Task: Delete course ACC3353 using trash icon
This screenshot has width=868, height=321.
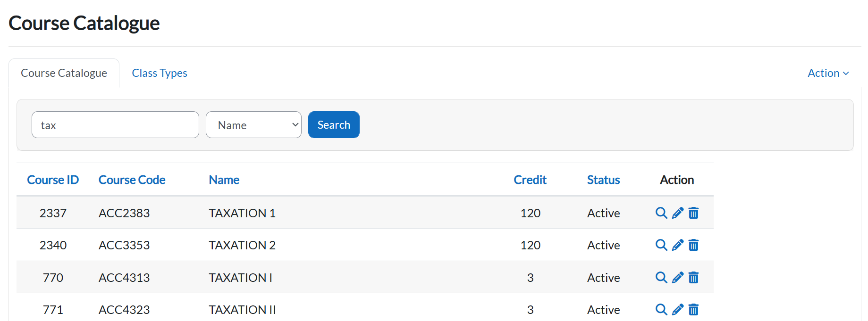Action: [x=693, y=245]
